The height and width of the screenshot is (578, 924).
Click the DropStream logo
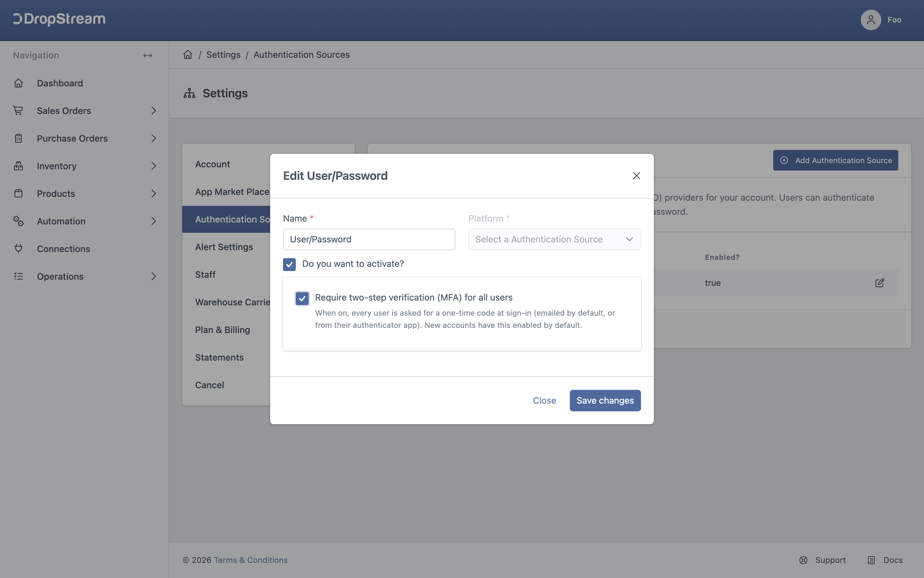click(59, 19)
